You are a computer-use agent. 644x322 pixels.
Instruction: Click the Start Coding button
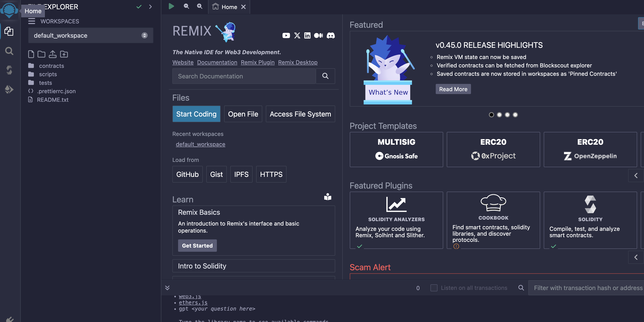196,114
